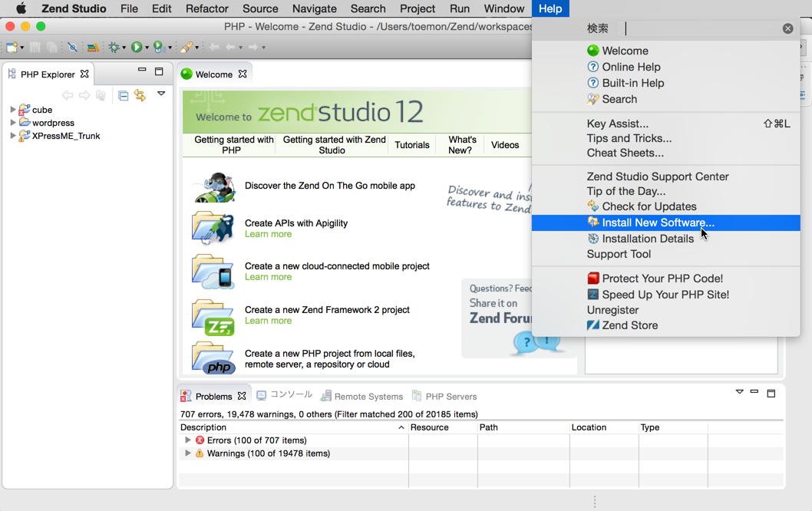Screen dimensions: 812x511
Task: Open the Apple menu
Action: click(x=21, y=8)
